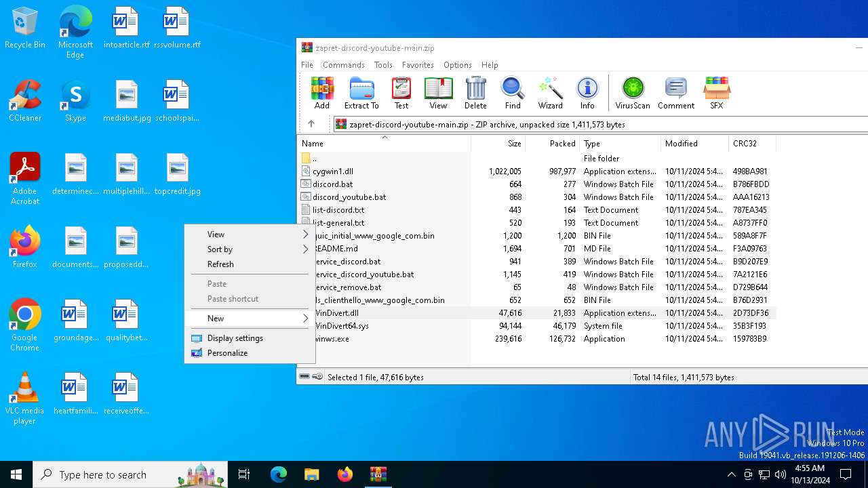This screenshot has height=488, width=868.
Task: Click the drive icon in WinRAR's status bar
Action: click(x=304, y=377)
